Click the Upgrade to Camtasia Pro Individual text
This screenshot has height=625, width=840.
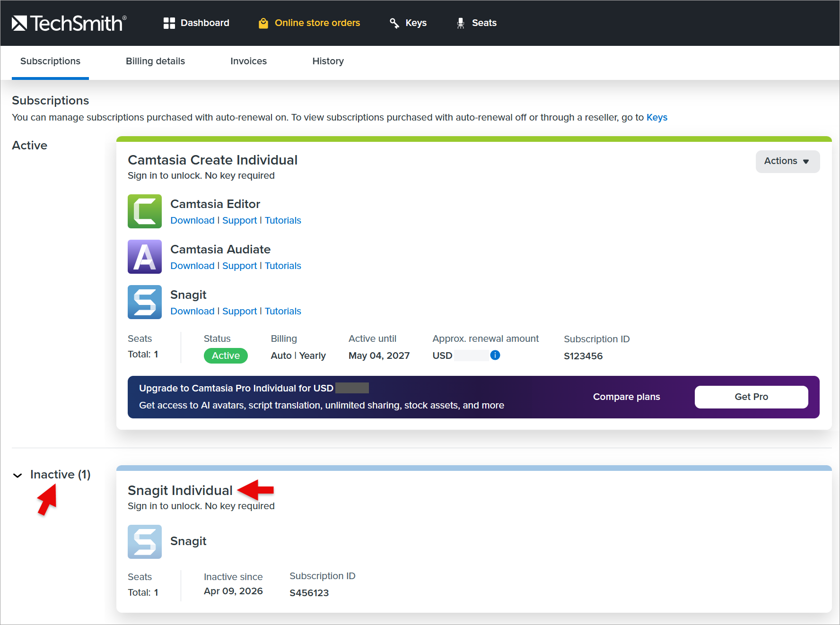click(236, 389)
